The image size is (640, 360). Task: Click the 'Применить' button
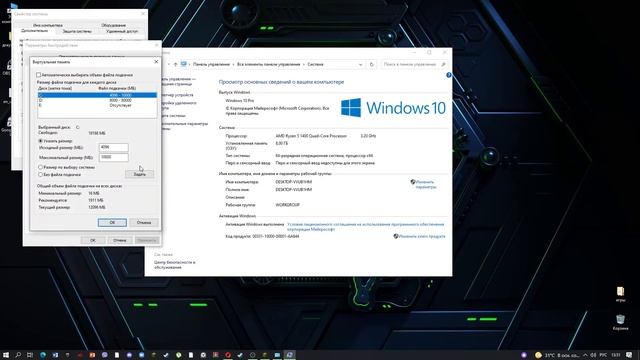pyautogui.click(x=147, y=240)
